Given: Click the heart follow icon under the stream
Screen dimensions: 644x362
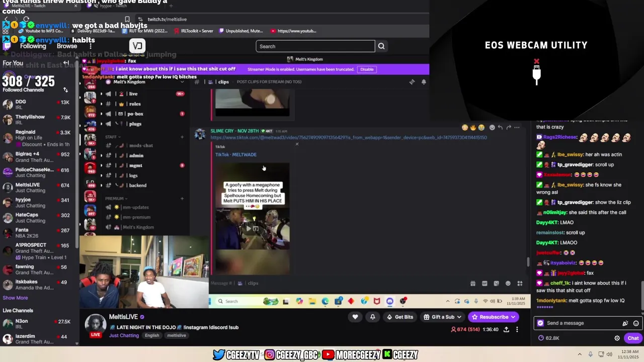Looking at the screenshot, I should [x=355, y=317].
